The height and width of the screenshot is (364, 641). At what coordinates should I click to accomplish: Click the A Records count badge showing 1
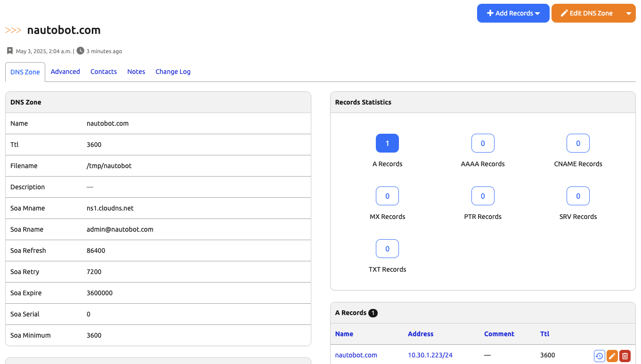tap(387, 143)
